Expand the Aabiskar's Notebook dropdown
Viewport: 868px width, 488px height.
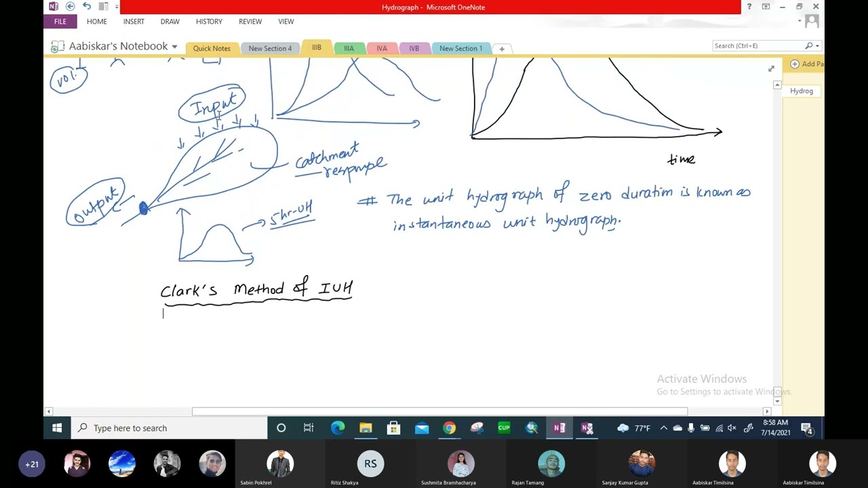tap(174, 47)
